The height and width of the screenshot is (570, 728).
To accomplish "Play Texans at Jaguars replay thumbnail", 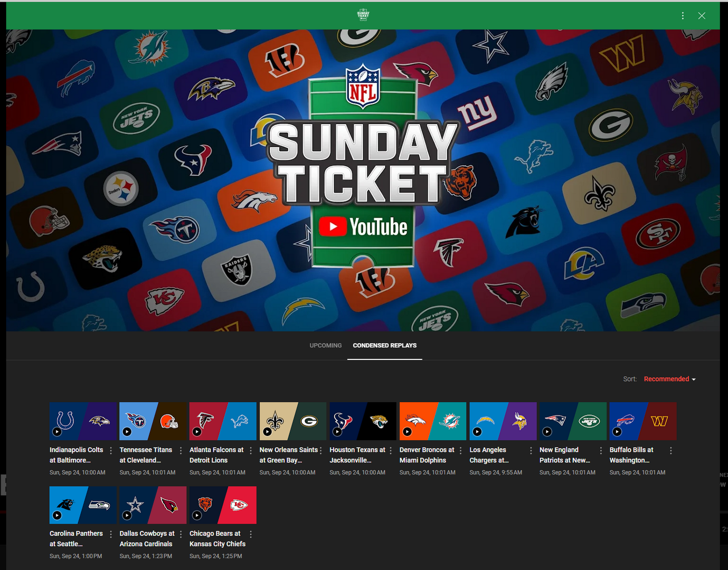I will coord(363,421).
